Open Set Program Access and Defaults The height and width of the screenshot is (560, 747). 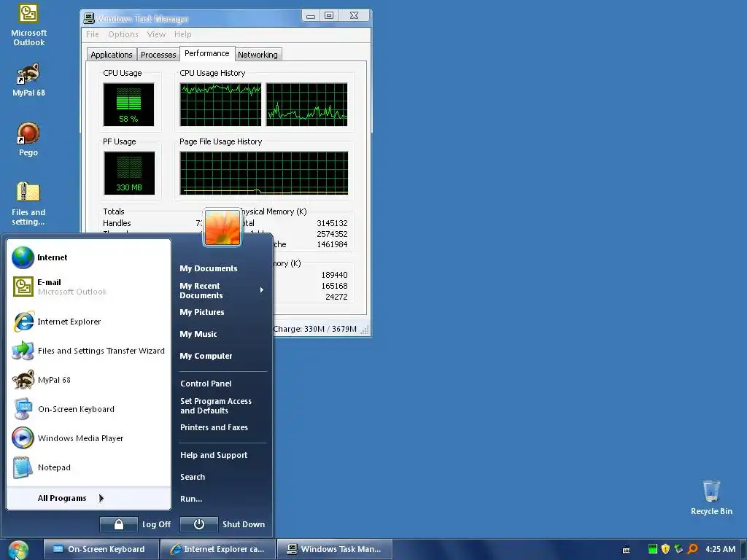click(x=216, y=405)
